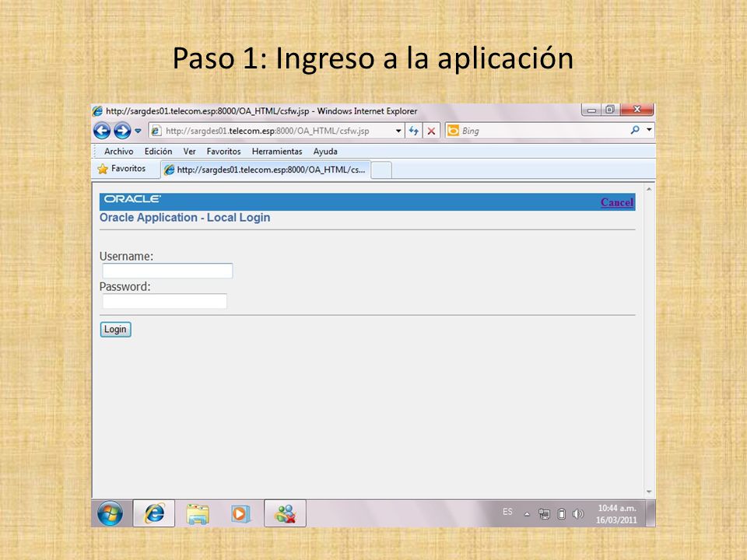Expand the address bar history dropdown

[x=398, y=131]
